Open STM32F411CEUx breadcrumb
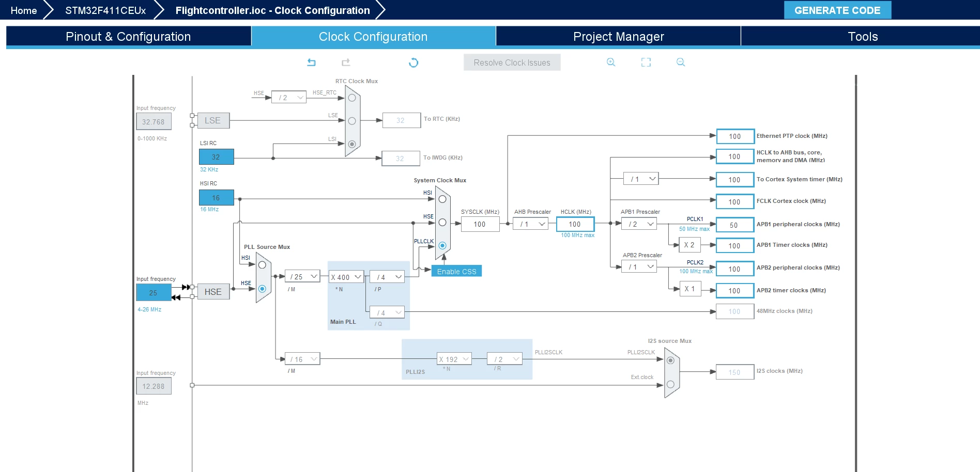This screenshot has width=980, height=472. (105, 10)
